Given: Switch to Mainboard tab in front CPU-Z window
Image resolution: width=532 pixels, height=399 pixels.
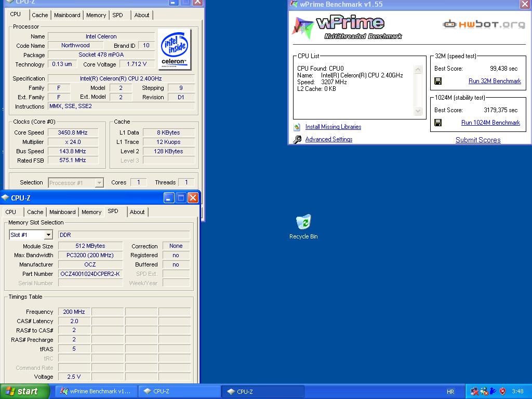Looking at the screenshot, I should click(62, 212).
